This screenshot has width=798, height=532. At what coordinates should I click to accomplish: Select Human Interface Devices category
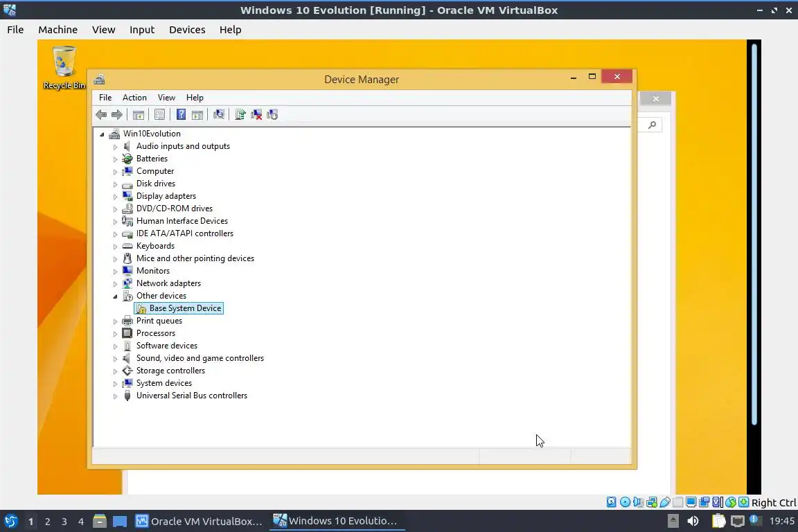click(182, 221)
